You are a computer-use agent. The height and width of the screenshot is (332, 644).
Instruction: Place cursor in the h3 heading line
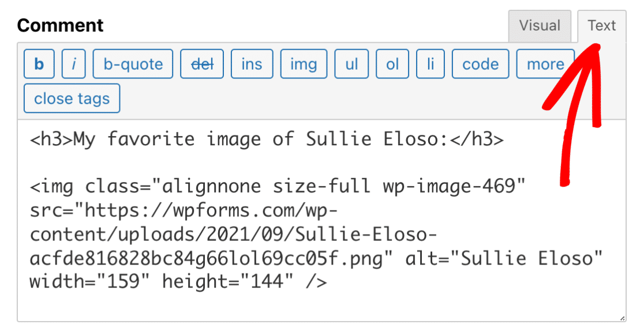point(267,139)
